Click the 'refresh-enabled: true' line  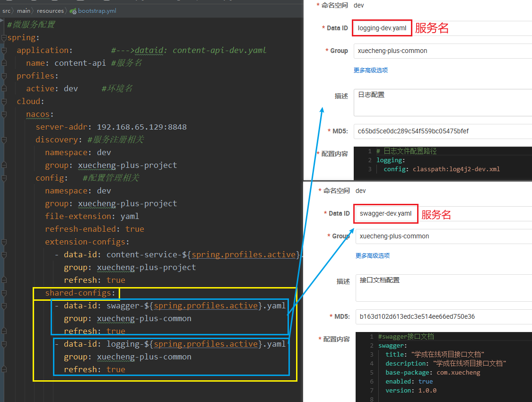[x=95, y=229]
